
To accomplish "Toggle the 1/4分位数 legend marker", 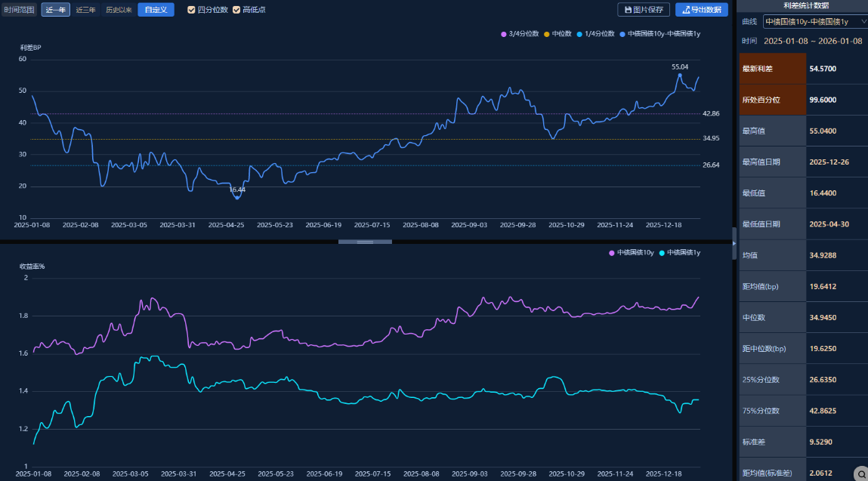I will click(x=579, y=34).
